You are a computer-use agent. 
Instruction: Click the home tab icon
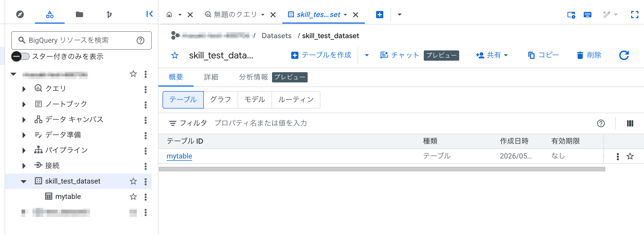169,14
